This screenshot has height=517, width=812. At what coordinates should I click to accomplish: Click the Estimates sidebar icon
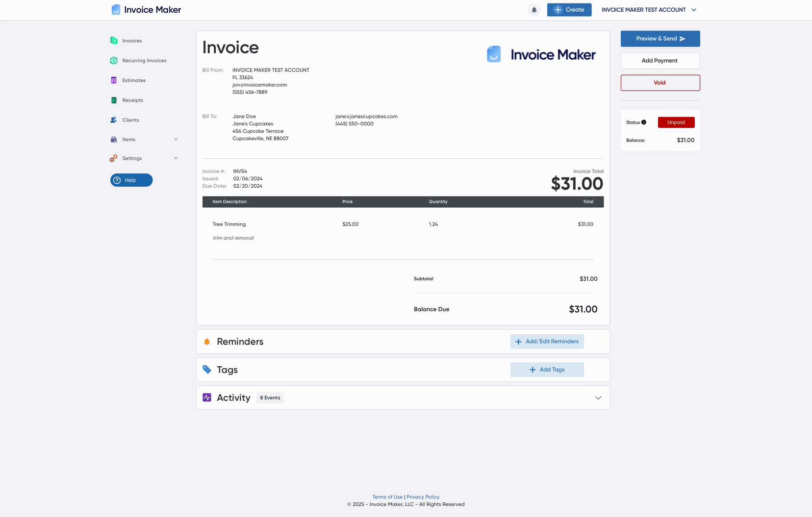(x=114, y=80)
